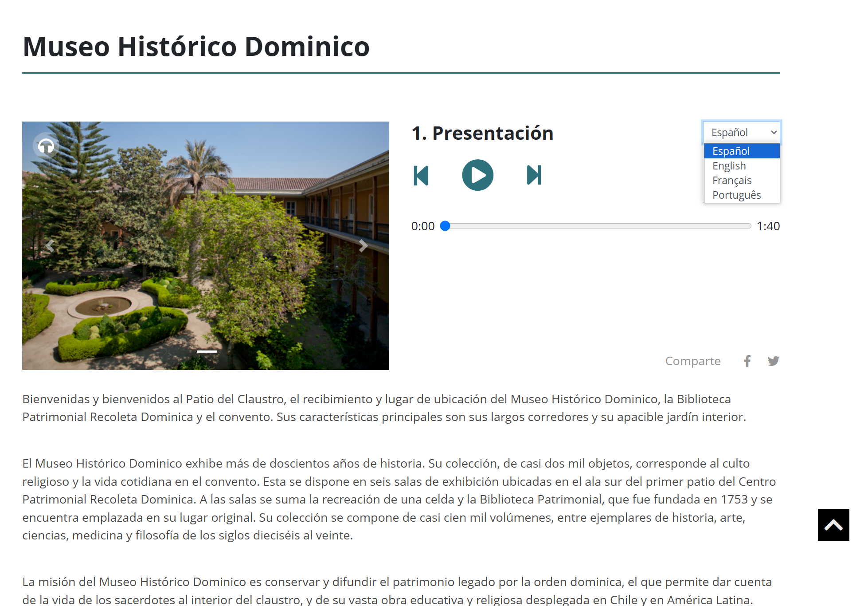Click the Comparte label
This screenshot has height=606, width=868.
click(x=692, y=361)
